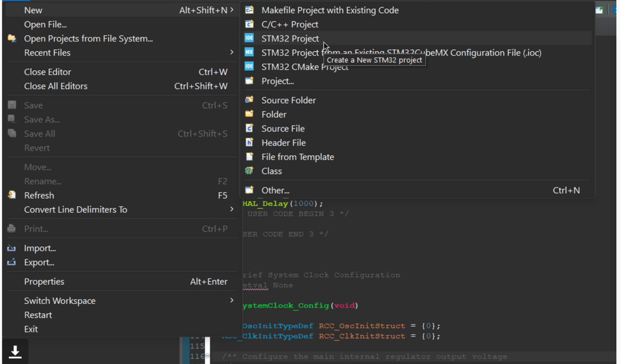Click the Header File icon
The image size is (620, 364).
[249, 142]
